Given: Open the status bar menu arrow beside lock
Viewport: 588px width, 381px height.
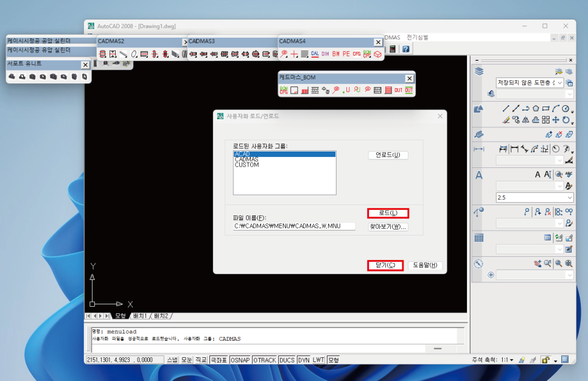Looking at the screenshot, I should pos(555,361).
